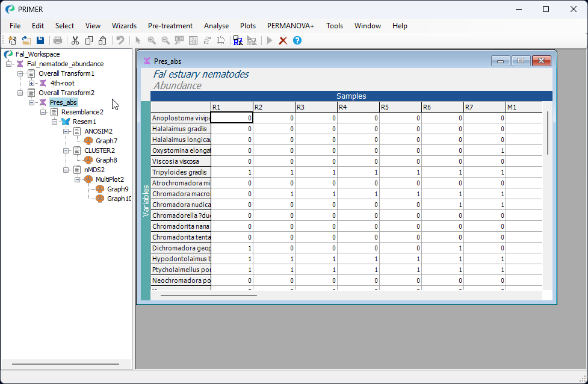Click the Undo arrow icon
The width and height of the screenshot is (588, 384).
coord(120,40)
